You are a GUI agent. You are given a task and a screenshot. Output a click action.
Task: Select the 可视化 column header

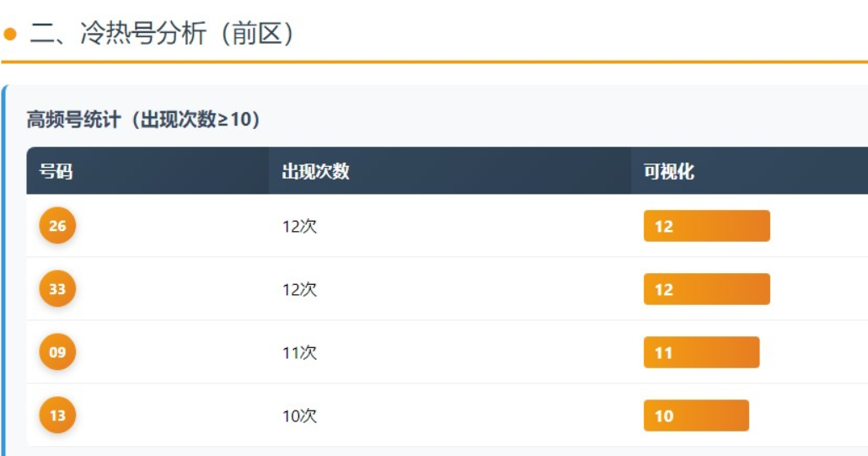tap(669, 171)
